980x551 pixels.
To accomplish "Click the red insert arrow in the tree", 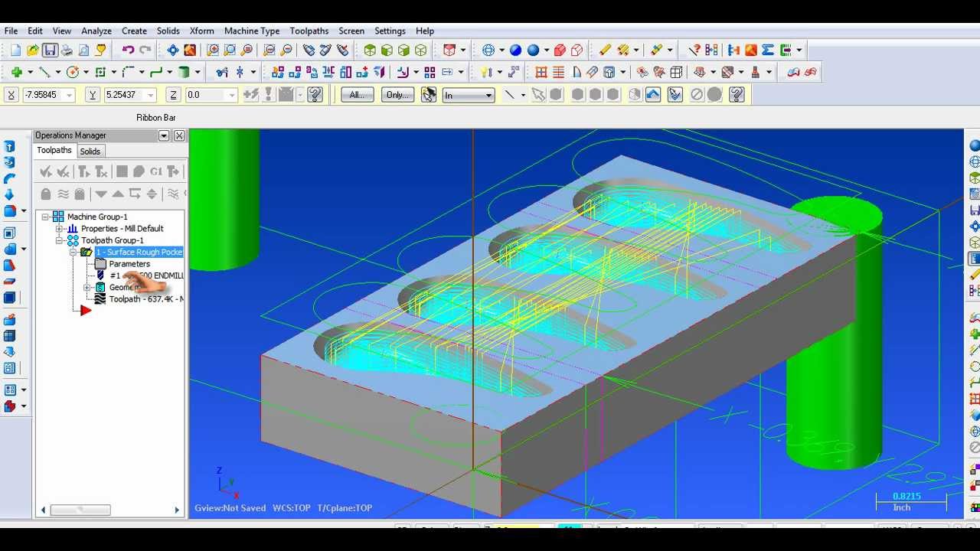I will [86, 310].
